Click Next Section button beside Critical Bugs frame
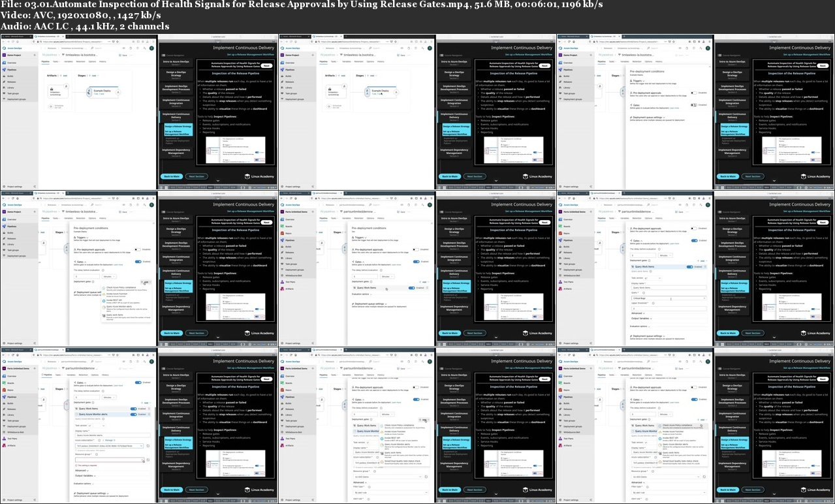This screenshot has height=504, width=835. point(753,333)
